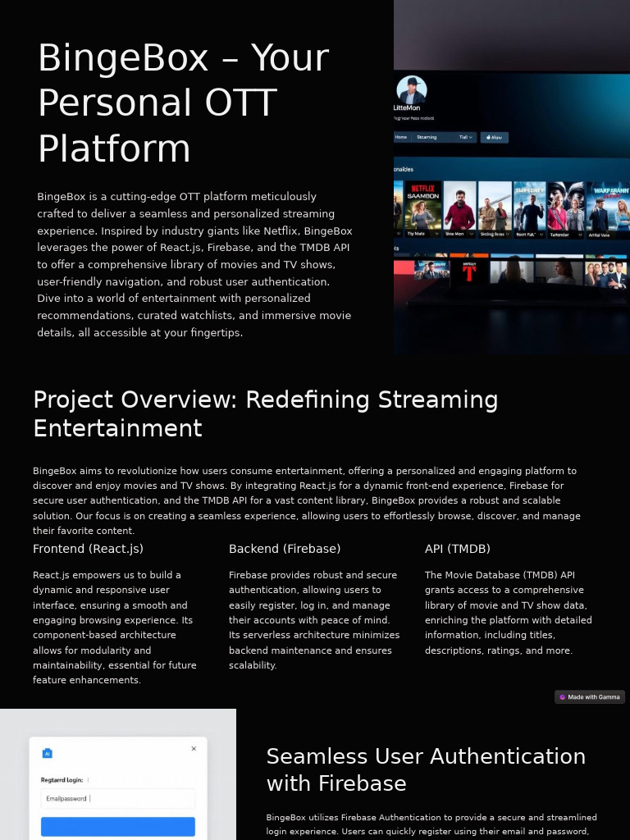Viewport: 630px width, 840px height.
Task: Expand the Tafender poster chevron
Action: (580, 235)
